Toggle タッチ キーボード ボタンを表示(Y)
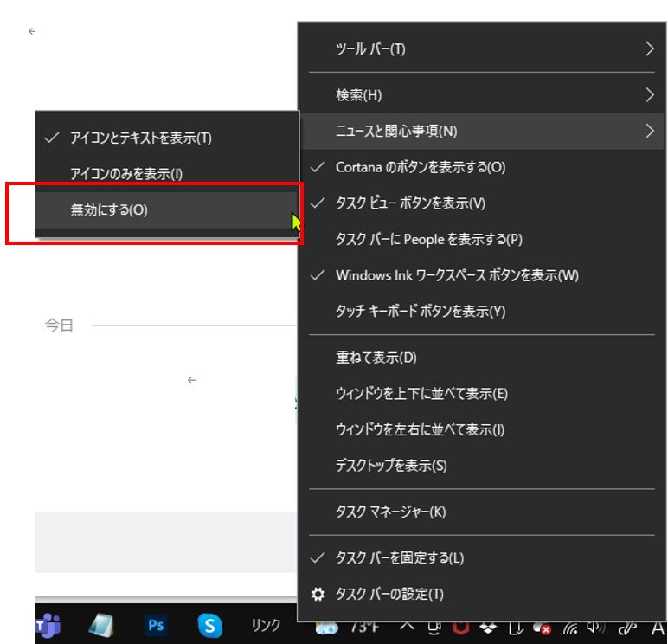This screenshot has height=644, width=668. (481, 311)
